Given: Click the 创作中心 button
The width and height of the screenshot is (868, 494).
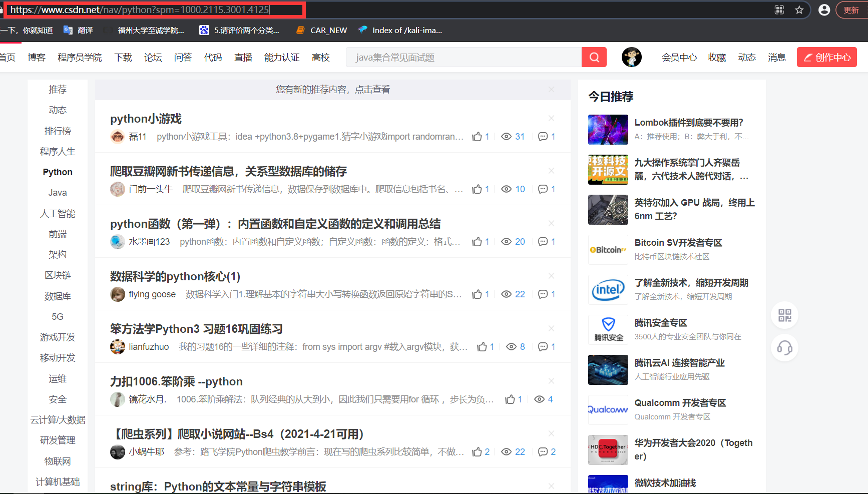Looking at the screenshot, I should 827,57.
